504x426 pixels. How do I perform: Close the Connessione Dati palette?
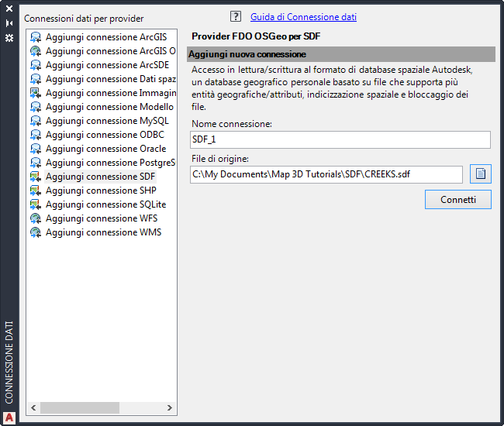point(9,10)
